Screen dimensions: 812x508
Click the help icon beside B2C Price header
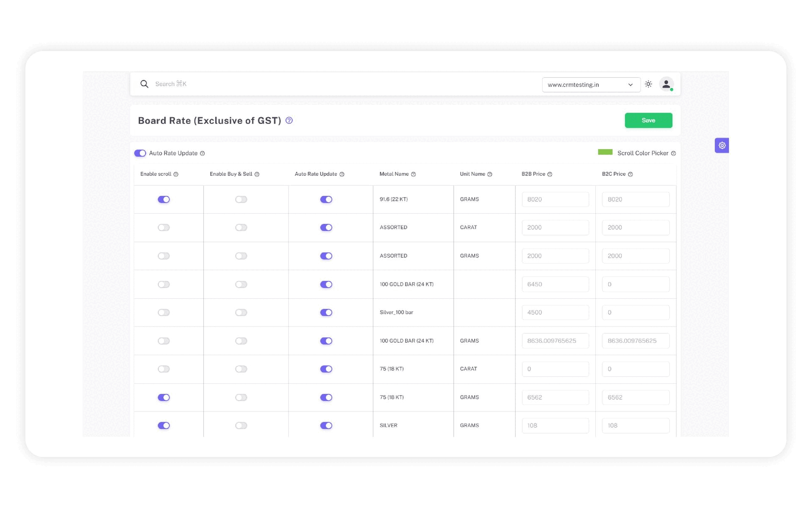pyautogui.click(x=630, y=174)
